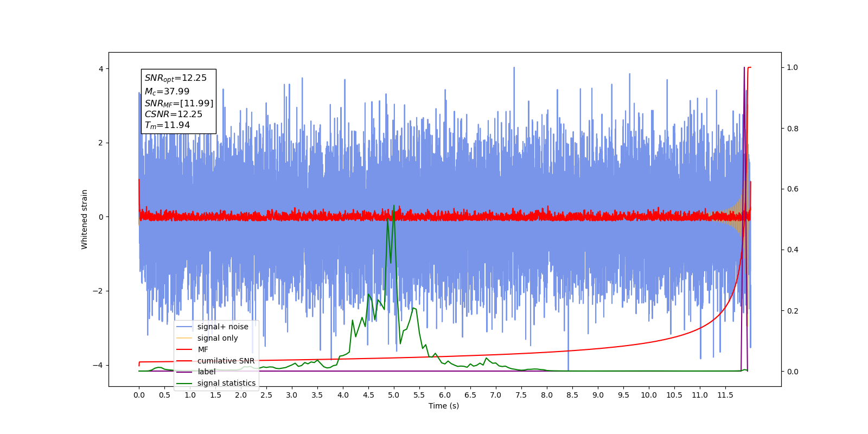Click the x-axis tick label 9.0
Viewport: 868px width, 434px height.
(598, 395)
